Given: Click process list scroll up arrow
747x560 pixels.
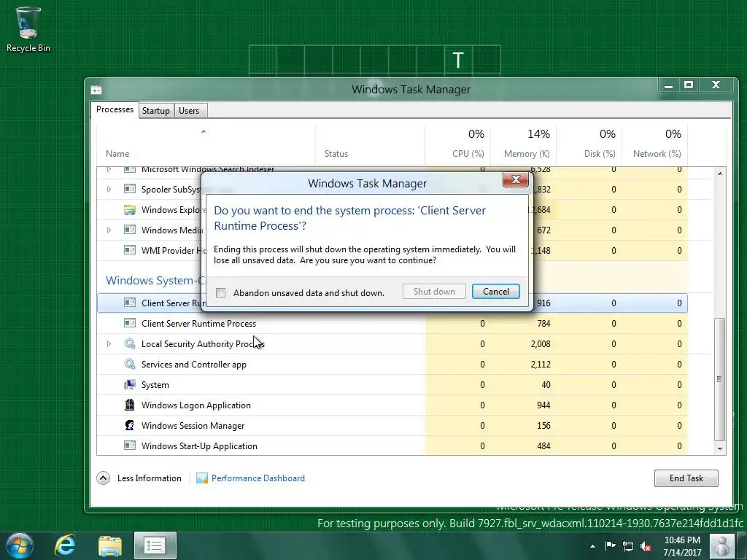Looking at the screenshot, I should pyautogui.click(x=720, y=174).
